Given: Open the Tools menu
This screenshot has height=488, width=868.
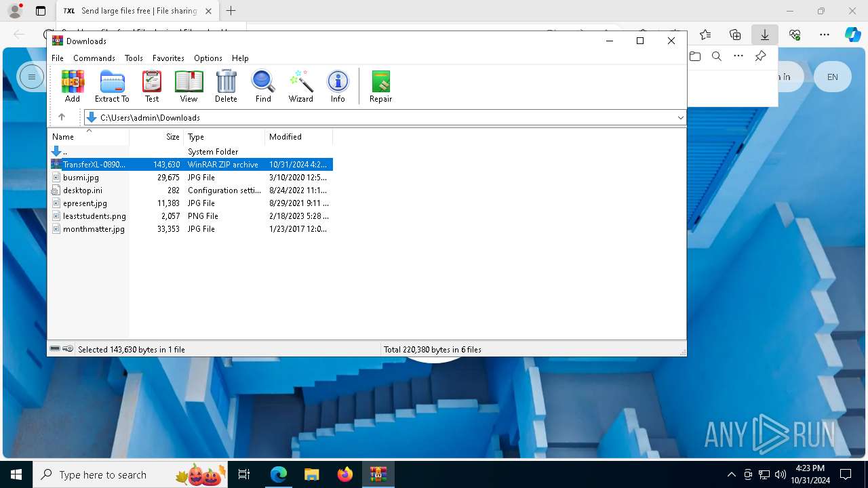Looking at the screenshot, I should click(134, 58).
